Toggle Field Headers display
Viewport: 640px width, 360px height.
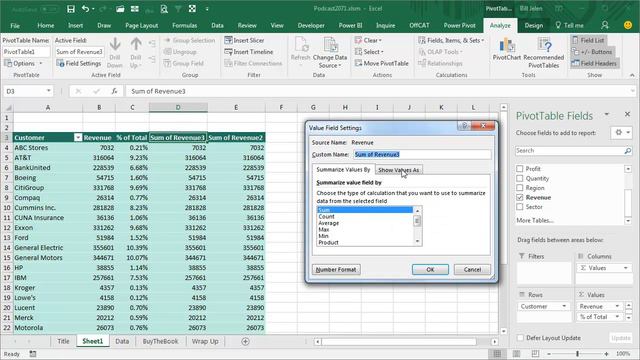(594, 63)
